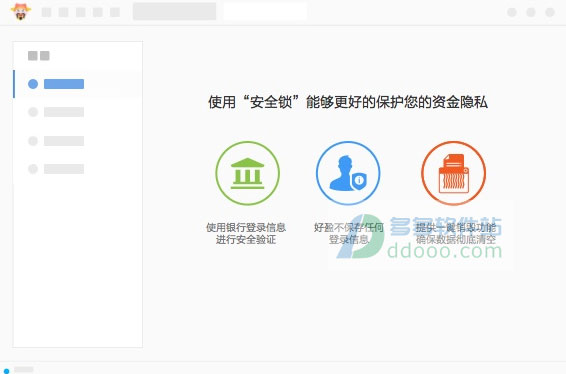The width and height of the screenshot is (566, 374).
Task: Click the blue user with shield icon
Action: [x=348, y=173]
